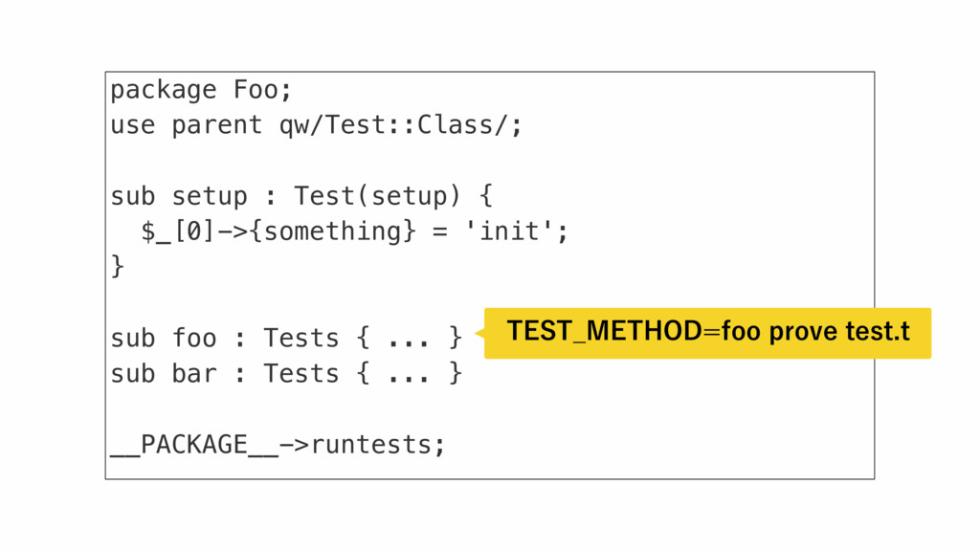The image size is (980, 551).
Task: Click the word 'parent' in the use statement
Action: point(217,125)
